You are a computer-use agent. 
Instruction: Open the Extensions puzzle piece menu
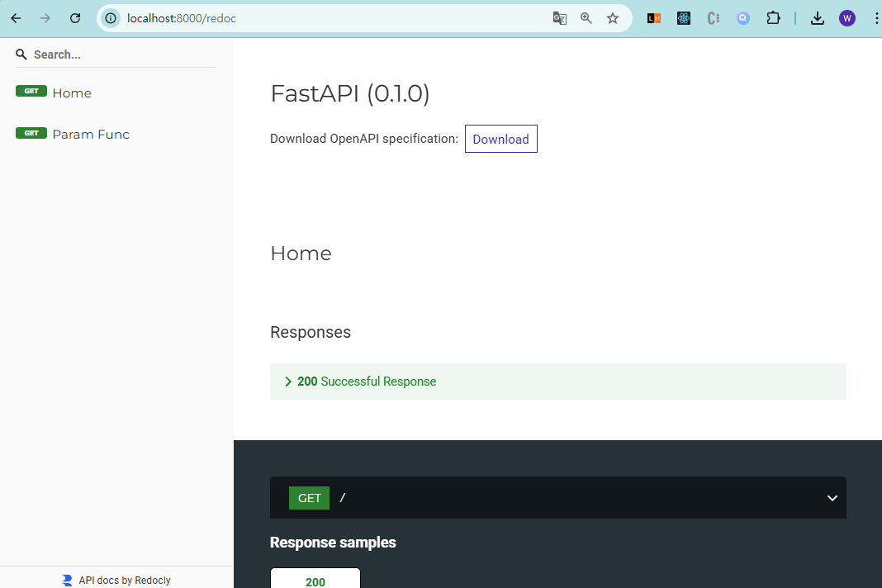[x=774, y=18]
